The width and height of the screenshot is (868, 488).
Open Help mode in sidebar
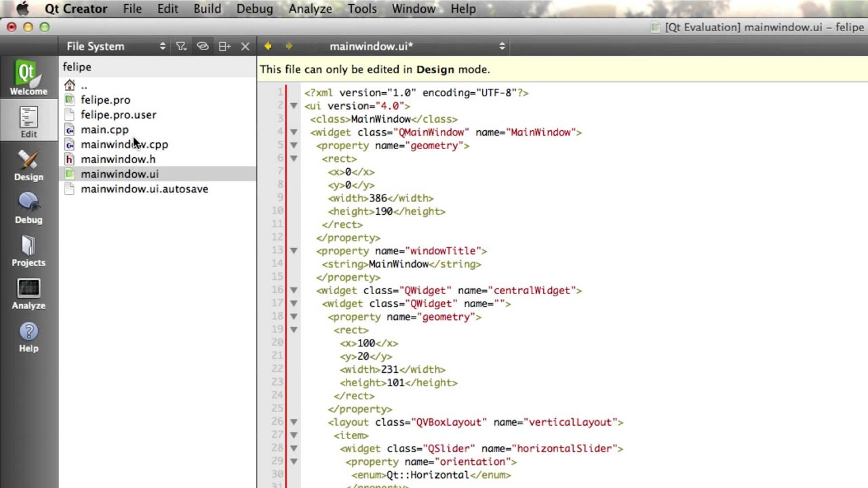28,336
